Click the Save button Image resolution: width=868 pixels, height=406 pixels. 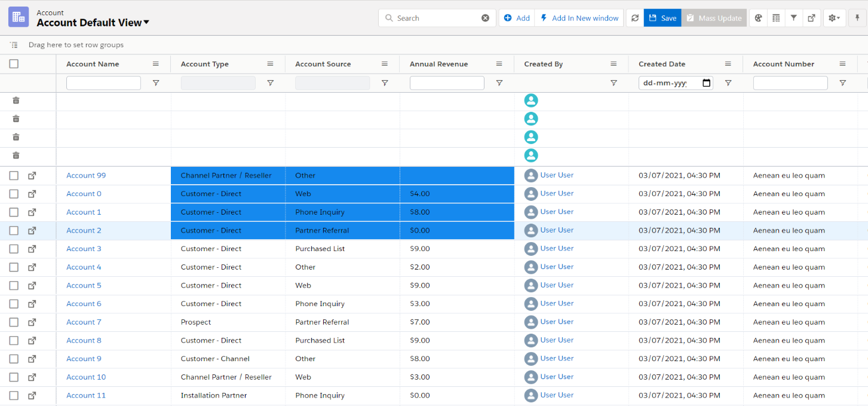662,18
